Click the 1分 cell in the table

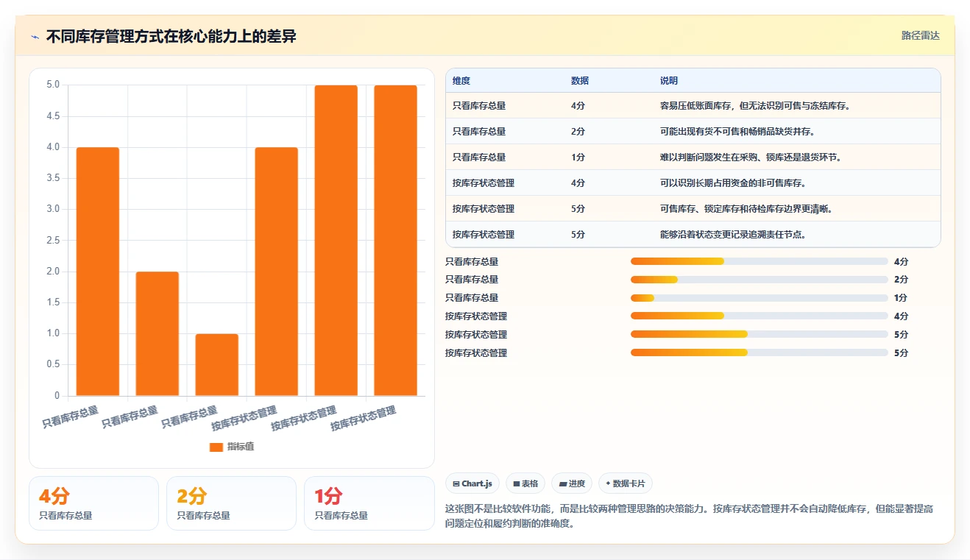[x=578, y=157]
